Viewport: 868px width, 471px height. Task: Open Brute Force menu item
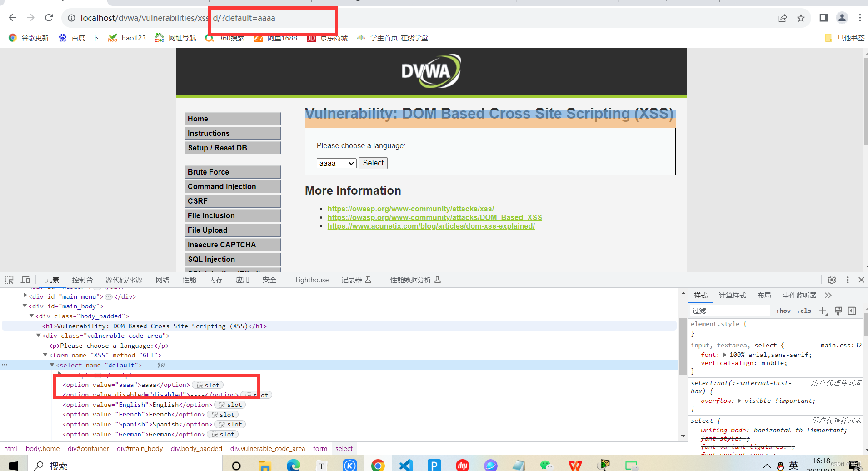pyautogui.click(x=233, y=172)
